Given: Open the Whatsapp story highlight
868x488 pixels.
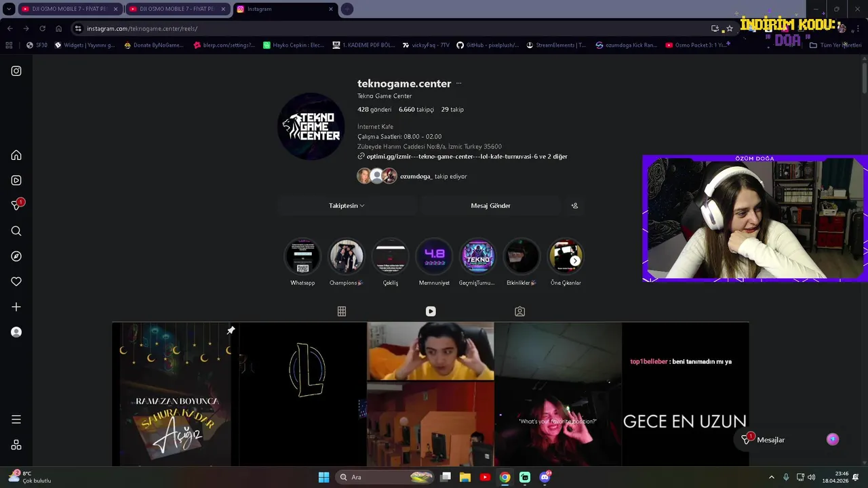Looking at the screenshot, I should tap(302, 257).
